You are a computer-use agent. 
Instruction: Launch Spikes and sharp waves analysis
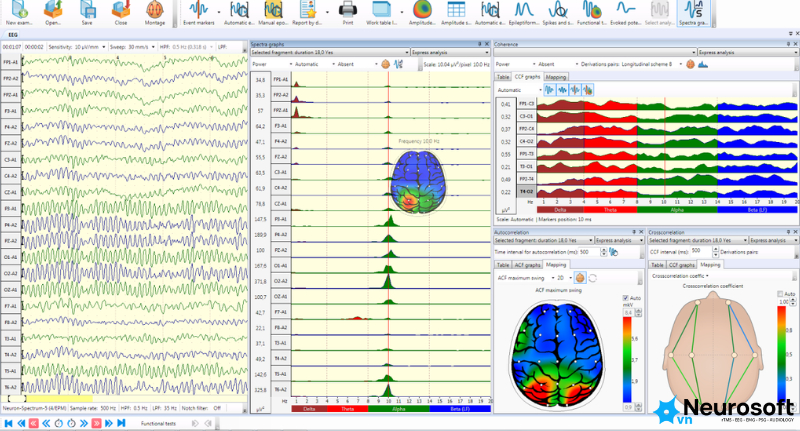[557, 13]
